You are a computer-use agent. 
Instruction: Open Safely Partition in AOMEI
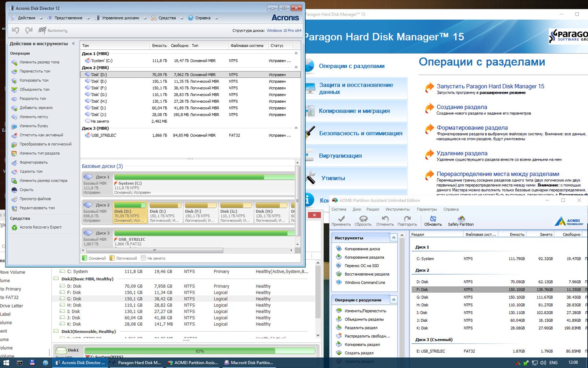461,221
